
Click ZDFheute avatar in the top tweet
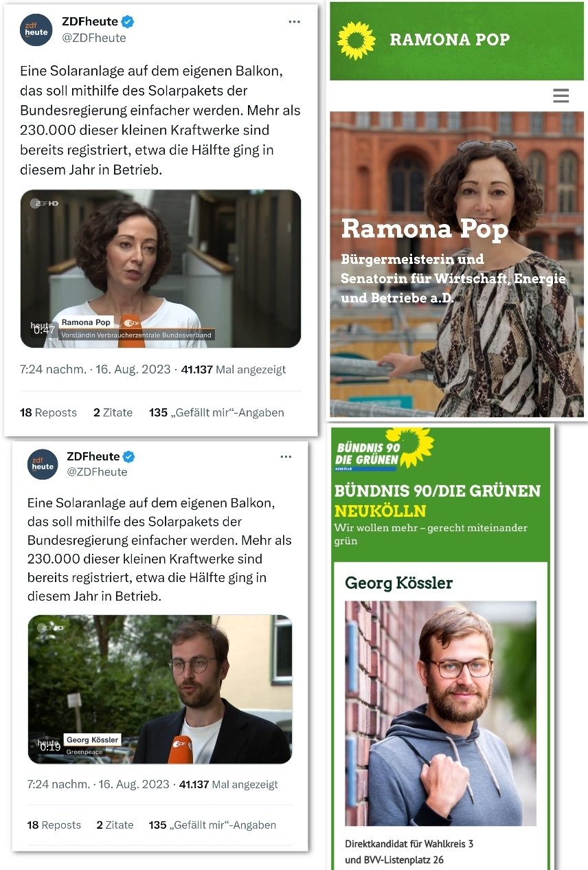pos(36,30)
